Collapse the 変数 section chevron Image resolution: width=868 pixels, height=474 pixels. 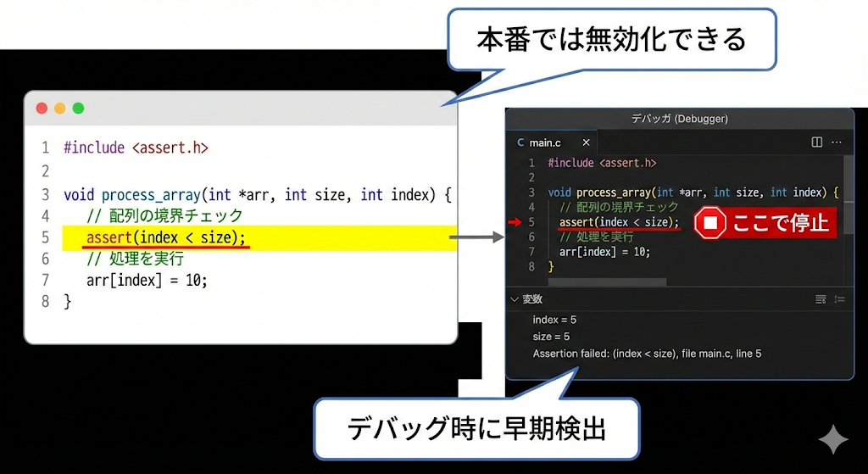514,299
